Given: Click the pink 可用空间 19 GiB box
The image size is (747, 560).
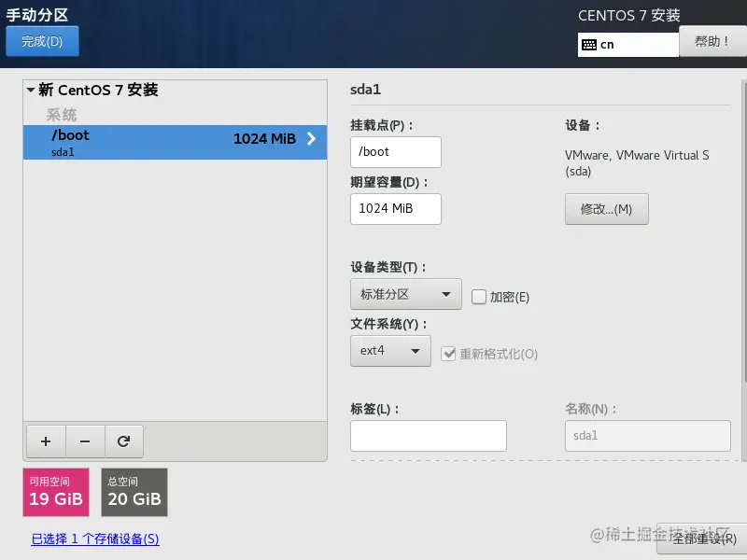Looking at the screenshot, I should (56, 493).
